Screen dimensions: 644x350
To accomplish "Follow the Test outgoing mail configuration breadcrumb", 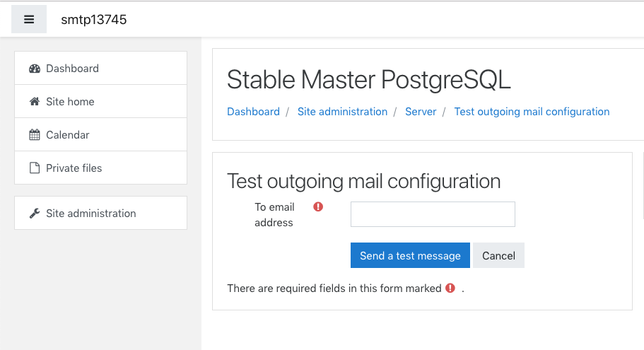I will coord(532,112).
